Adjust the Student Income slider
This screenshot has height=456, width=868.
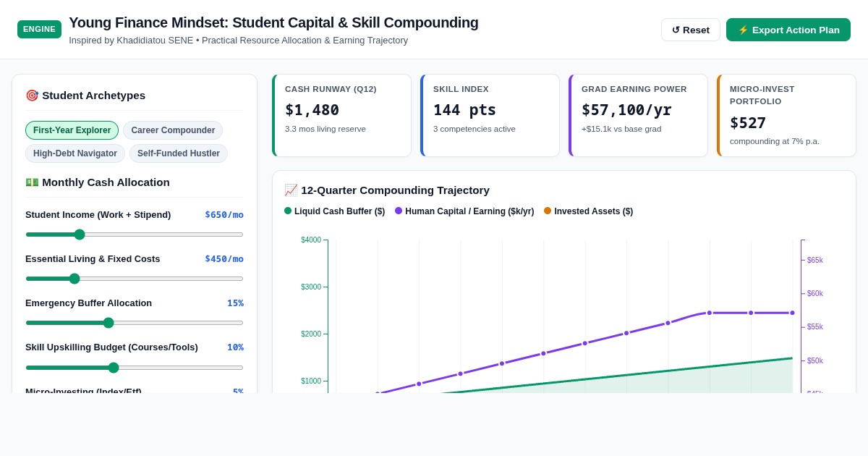[x=135, y=235]
